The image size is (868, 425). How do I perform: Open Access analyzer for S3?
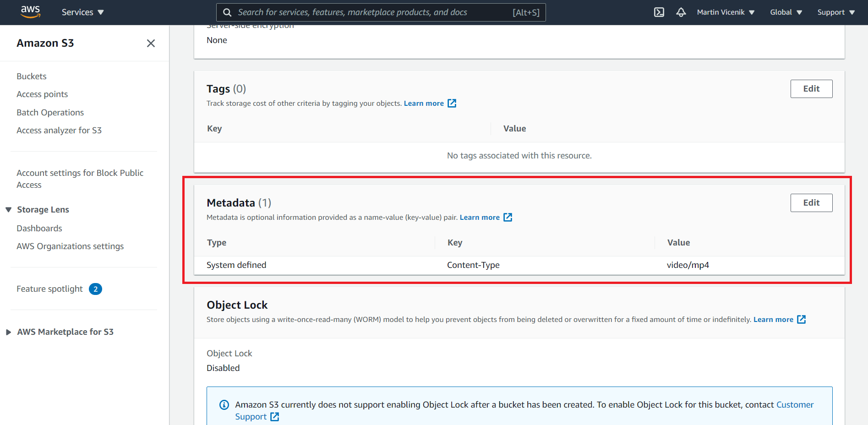(x=59, y=130)
